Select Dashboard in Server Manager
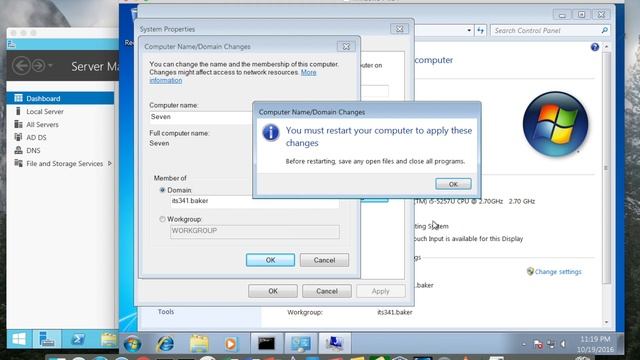The height and width of the screenshot is (360, 640). (x=60, y=98)
